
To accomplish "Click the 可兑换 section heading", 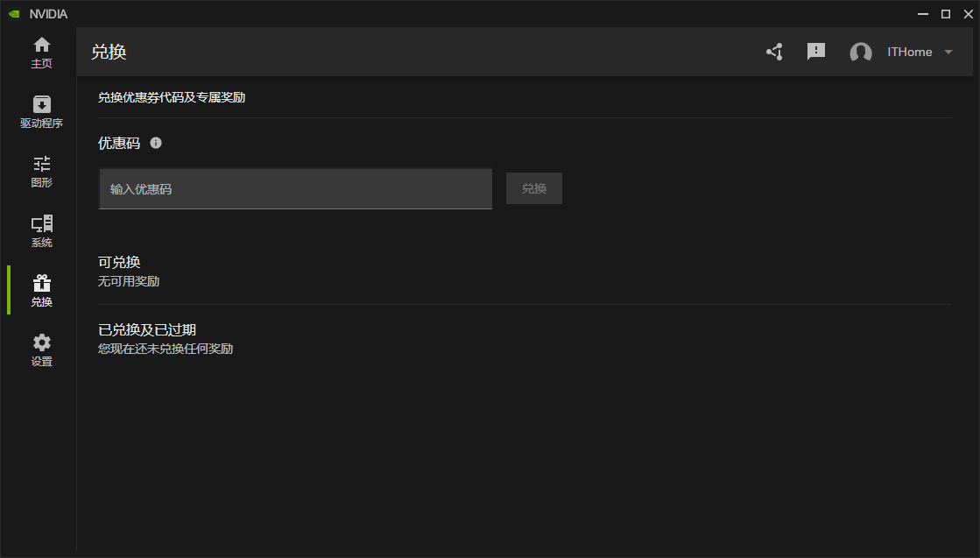I will (x=119, y=262).
